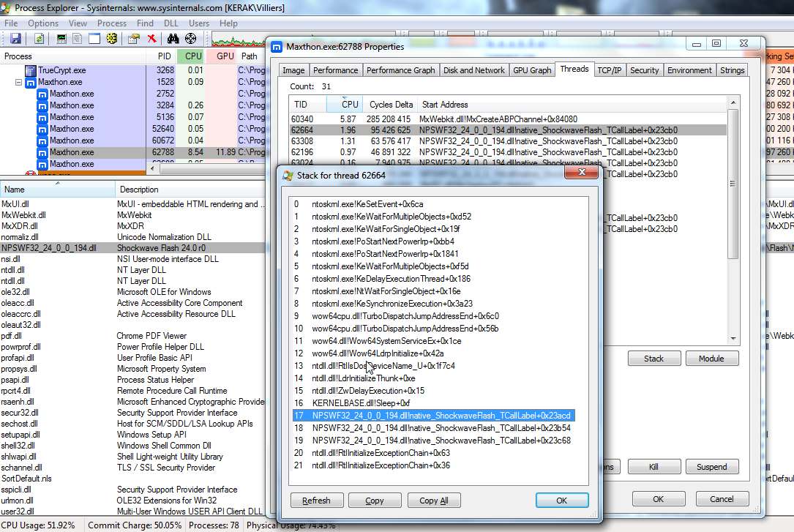Screen dimensions: 794x532
Task: Switch to the Image tab
Action: [293, 70]
